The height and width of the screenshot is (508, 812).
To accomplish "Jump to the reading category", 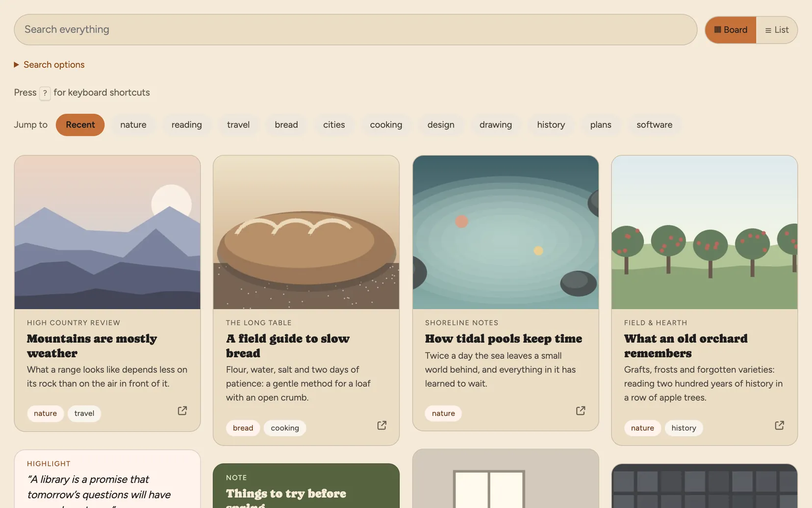I will pos(187,125).
